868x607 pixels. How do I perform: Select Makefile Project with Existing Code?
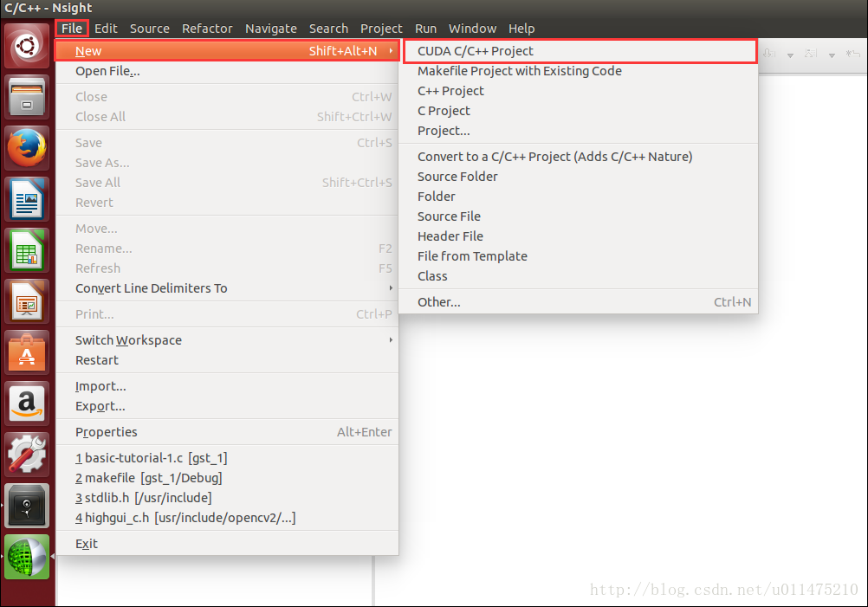coord(579,71)
